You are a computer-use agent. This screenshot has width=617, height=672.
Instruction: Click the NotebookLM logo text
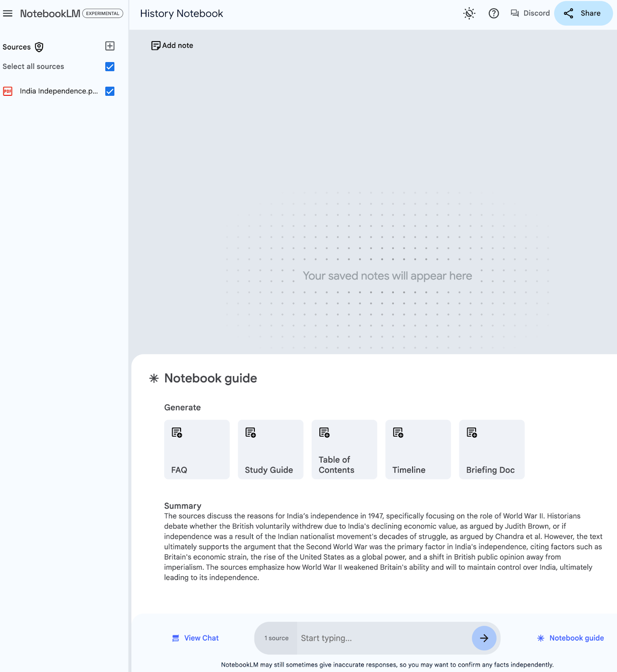pos(50,13)
